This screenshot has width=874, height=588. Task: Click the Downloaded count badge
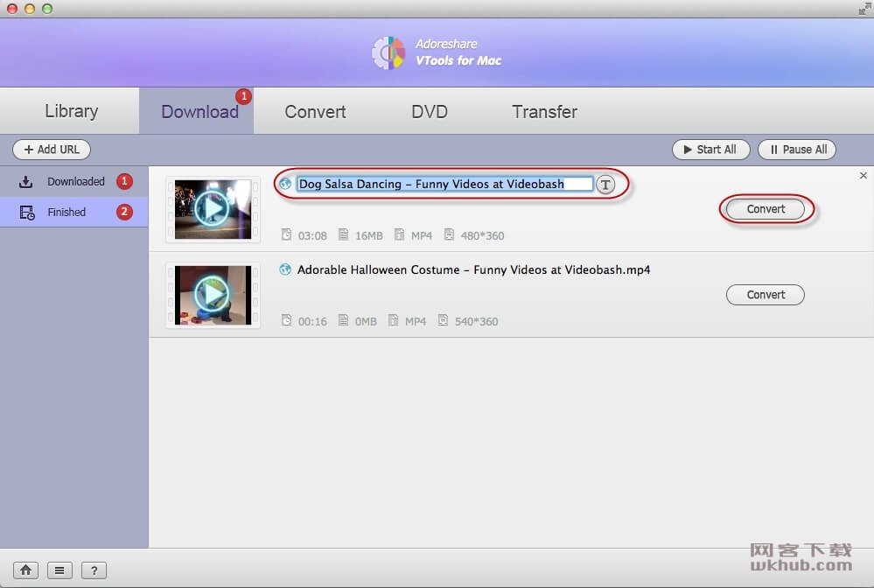coord(124,181)
